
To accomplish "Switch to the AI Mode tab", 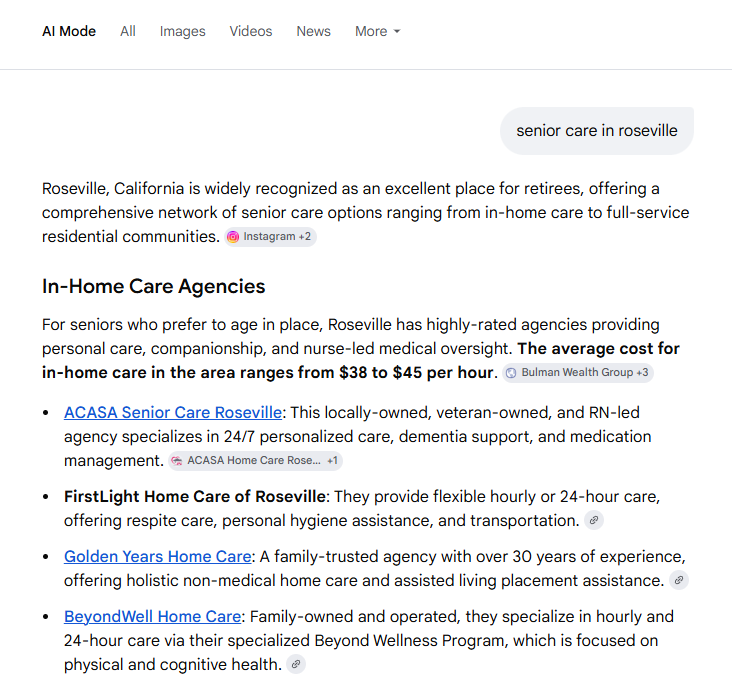I will click(x=69, y=31).
